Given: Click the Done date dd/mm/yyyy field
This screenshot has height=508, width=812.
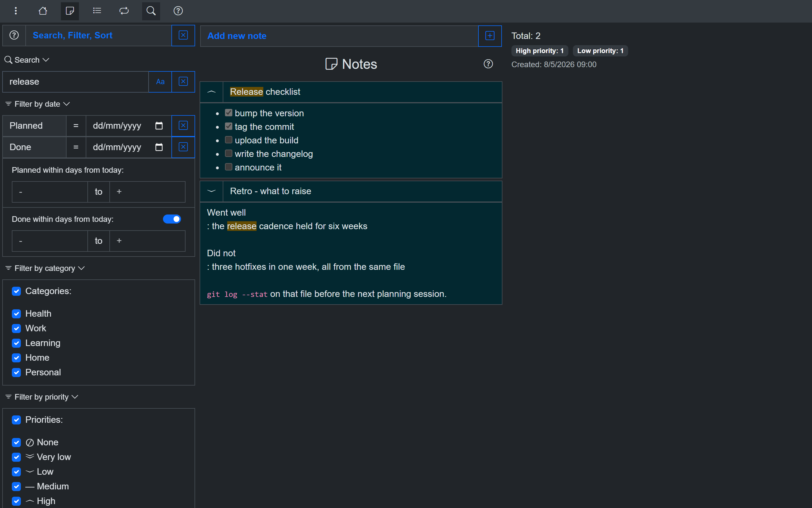Looking at the screenshot, I should click(129, 147).
